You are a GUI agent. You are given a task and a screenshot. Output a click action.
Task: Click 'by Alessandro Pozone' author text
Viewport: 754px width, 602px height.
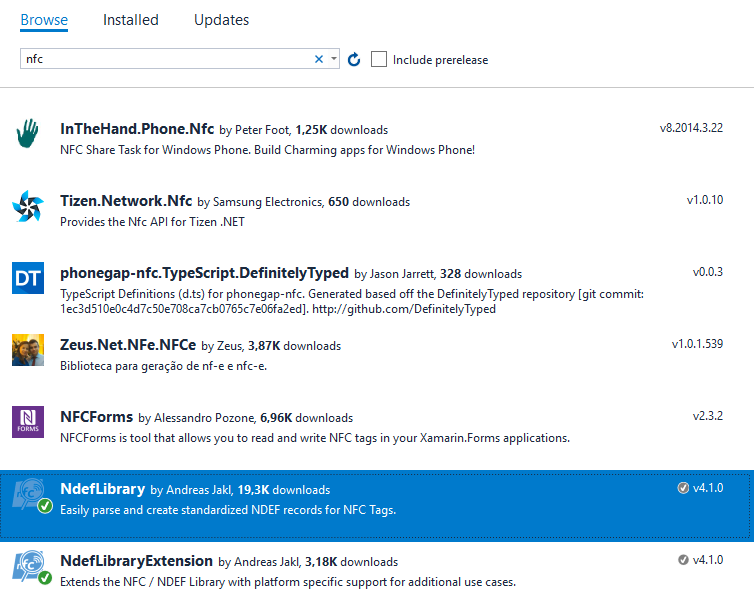(197, 418)
